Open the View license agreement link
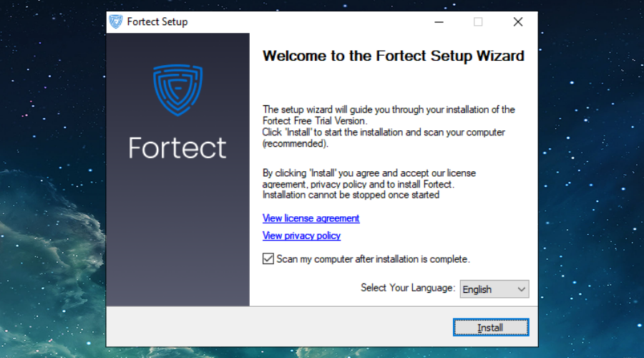 tap(311, 218)
